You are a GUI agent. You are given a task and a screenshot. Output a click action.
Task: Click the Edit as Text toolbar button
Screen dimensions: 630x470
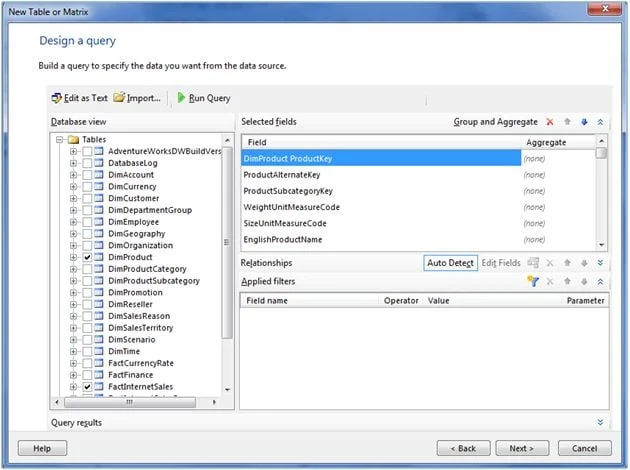pyautogui.click(x=80, y=98)
